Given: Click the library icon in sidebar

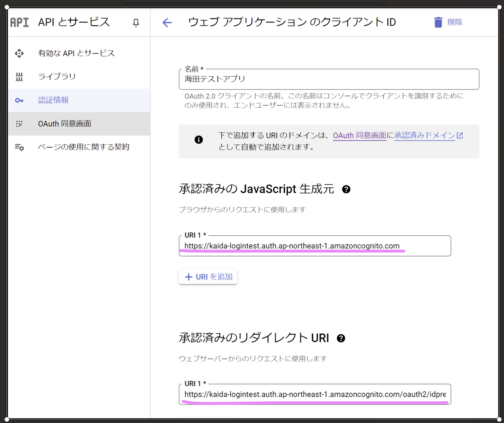Looking at the screenshot, I should [x=19, y=77].
